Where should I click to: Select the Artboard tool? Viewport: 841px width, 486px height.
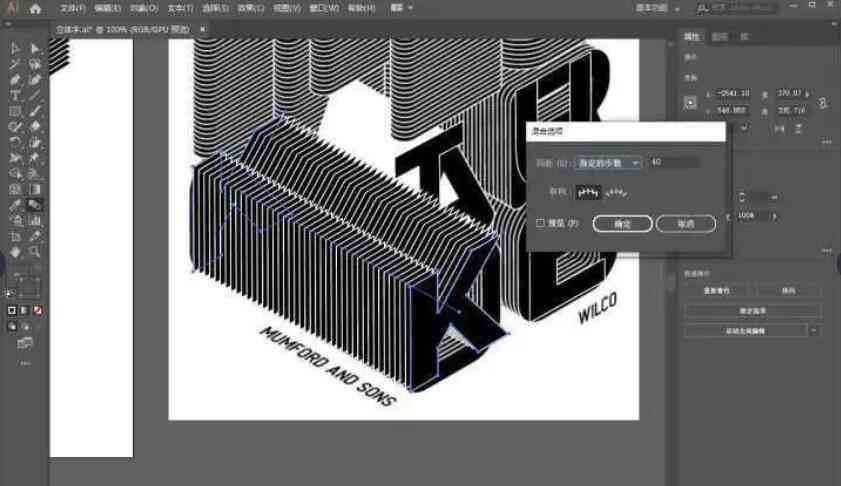pos(14,235)
